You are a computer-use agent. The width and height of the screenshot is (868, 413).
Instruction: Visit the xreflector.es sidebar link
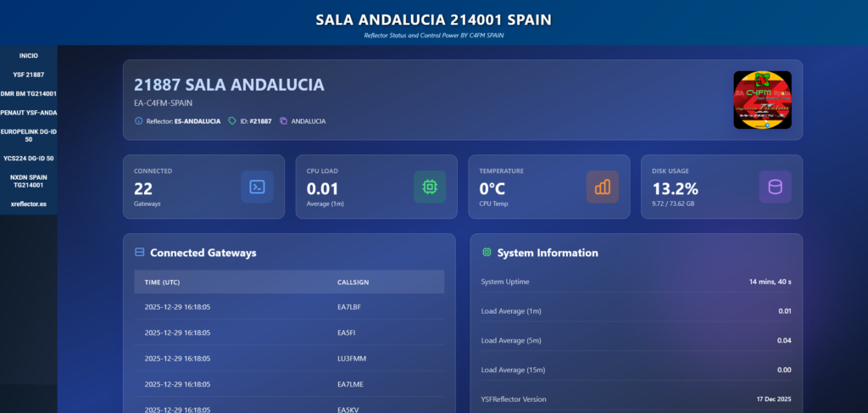29,204
